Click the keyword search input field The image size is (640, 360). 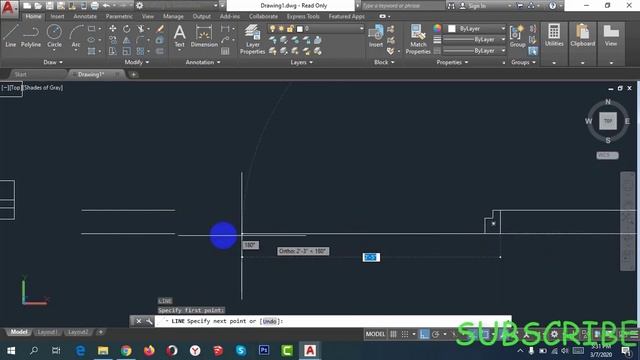(403, 6)
